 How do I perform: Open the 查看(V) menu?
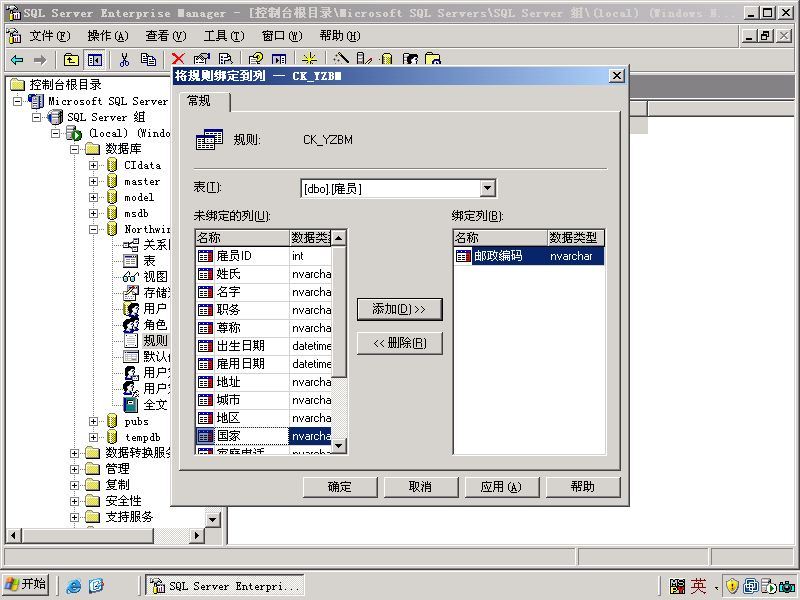click(166, 36)
